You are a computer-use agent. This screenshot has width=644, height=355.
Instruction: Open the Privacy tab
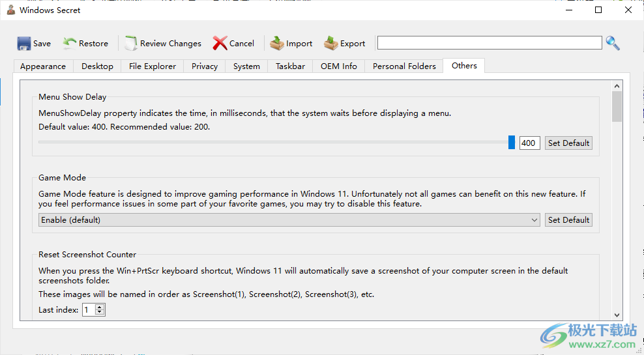[205, 66]
